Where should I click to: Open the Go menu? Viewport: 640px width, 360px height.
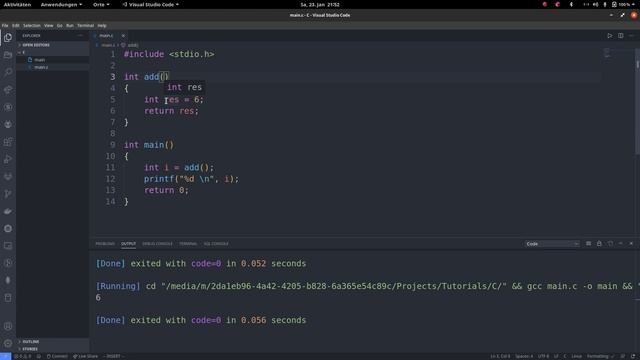60,25
